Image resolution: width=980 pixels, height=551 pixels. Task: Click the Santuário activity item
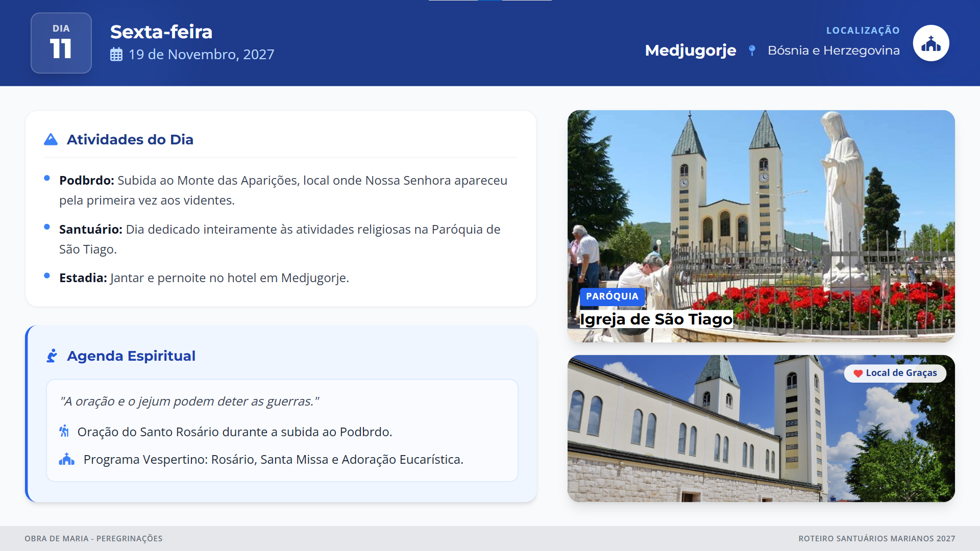tap(280, 239)
